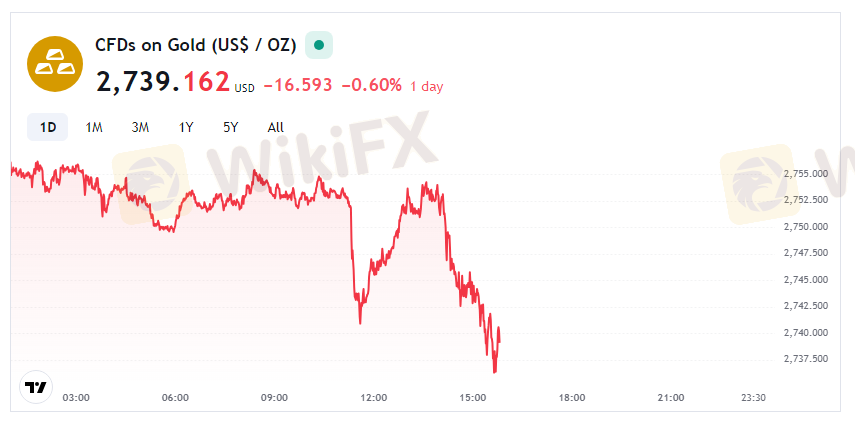Click the −16.593 price change value
The height and width of the screenshot is (422, 855).
(298, 85)
